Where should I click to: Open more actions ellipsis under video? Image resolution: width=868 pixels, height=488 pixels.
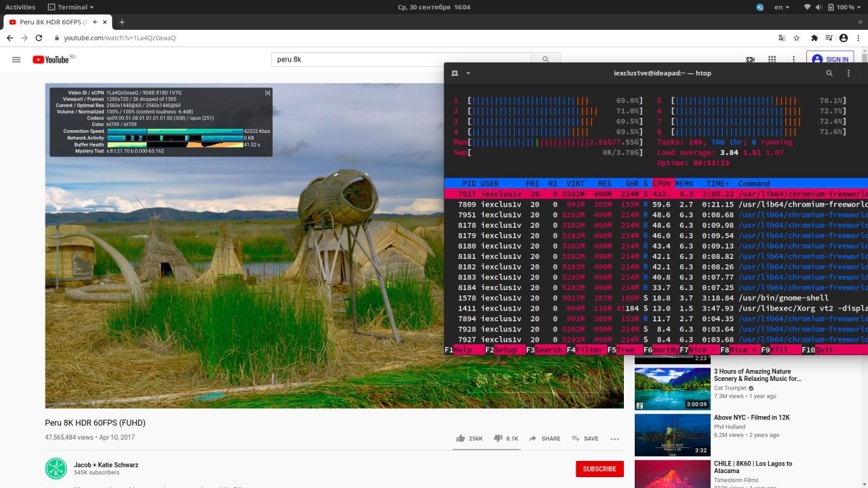pyautogui.click(x=615, y=439)
